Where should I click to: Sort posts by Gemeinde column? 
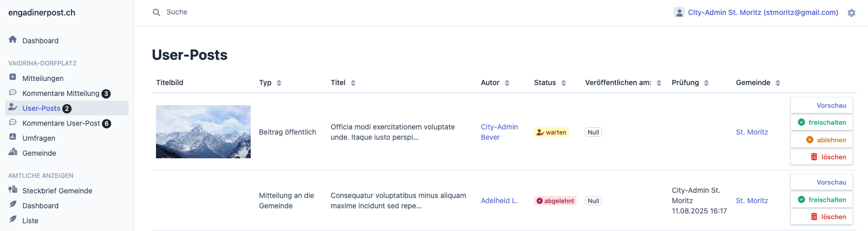[x=778, y=83]
